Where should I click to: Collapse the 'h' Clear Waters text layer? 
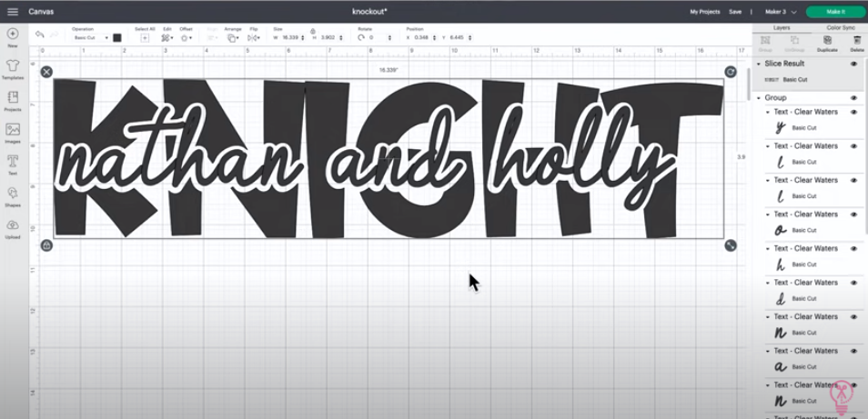[768, 249]
